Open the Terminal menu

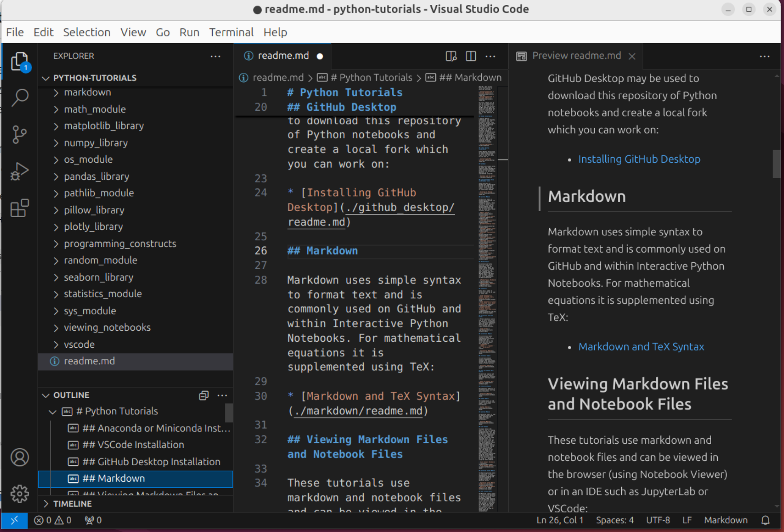[231, 32]
